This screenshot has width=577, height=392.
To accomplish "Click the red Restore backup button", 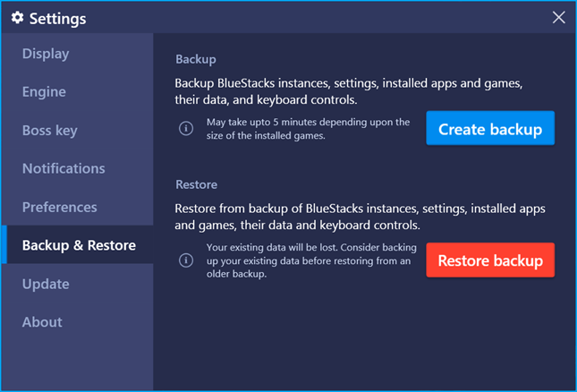I will coord(490,260).
